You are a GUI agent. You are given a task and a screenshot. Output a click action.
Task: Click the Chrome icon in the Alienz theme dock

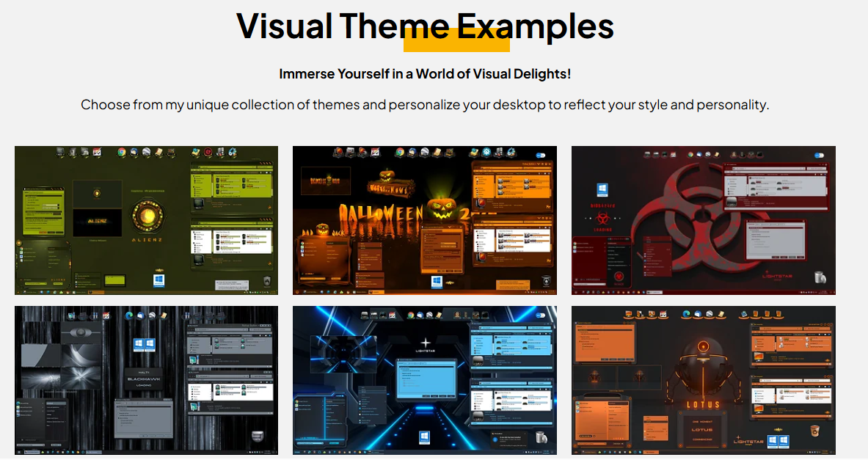pos(122,153)
